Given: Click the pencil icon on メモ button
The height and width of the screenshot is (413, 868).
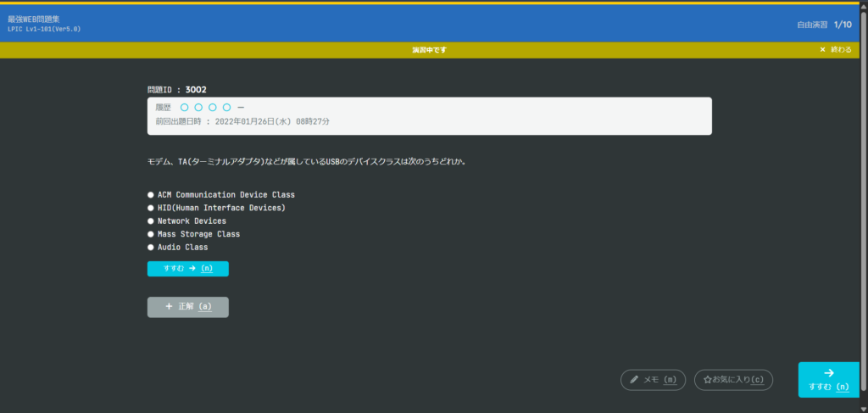Looking at the screenshot, I should click(634, 380).
